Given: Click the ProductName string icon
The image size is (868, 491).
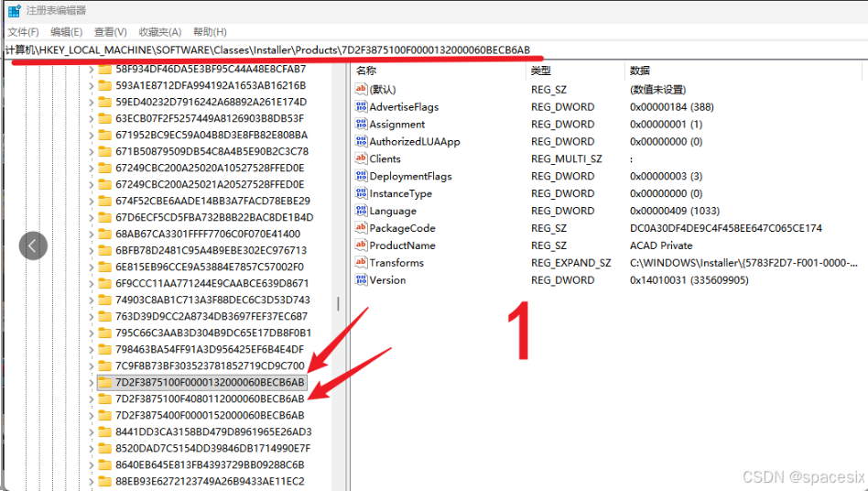Looking at the screenshot, I should pos(361,245).
